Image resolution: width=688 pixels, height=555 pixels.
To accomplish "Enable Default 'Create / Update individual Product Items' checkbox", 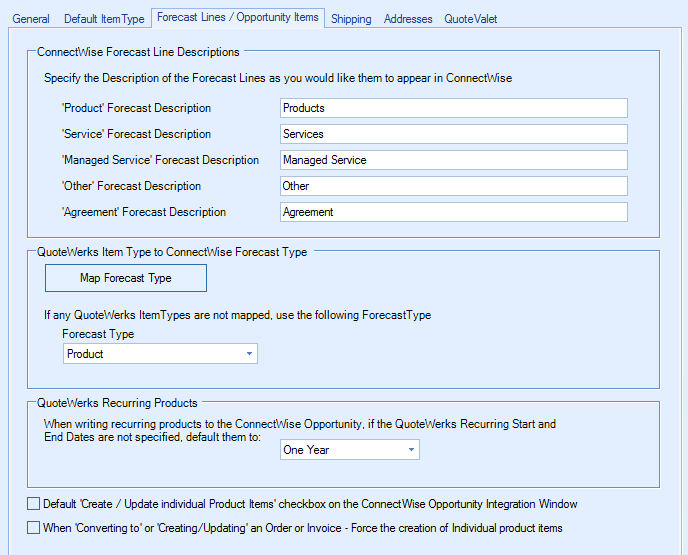I will [x=34, y=504].
